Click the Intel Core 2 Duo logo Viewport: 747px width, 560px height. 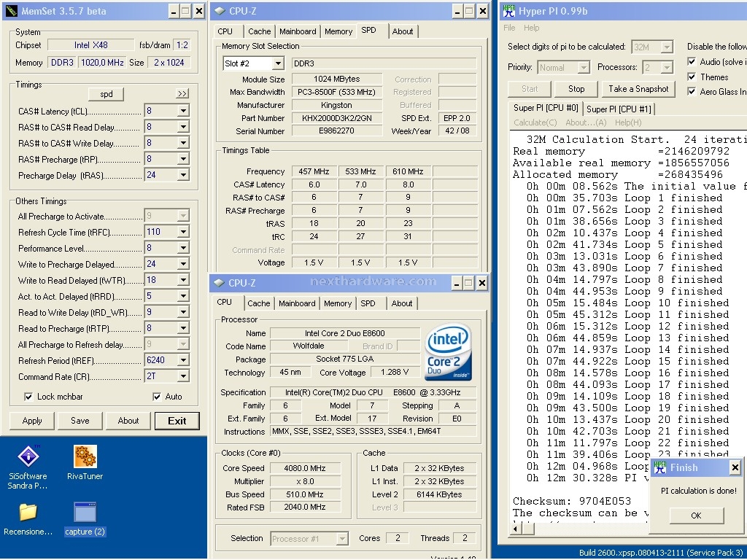(449, 352)
